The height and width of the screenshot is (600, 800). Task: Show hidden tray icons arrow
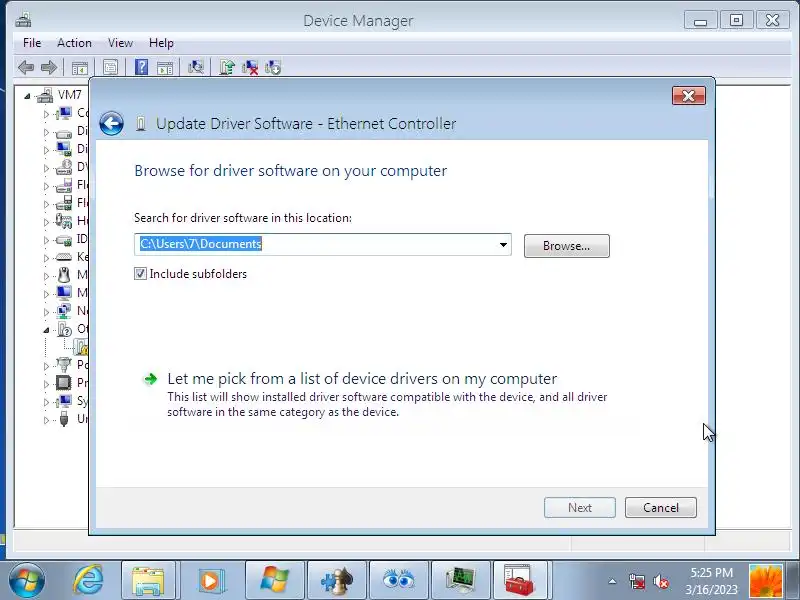[612, 581]
